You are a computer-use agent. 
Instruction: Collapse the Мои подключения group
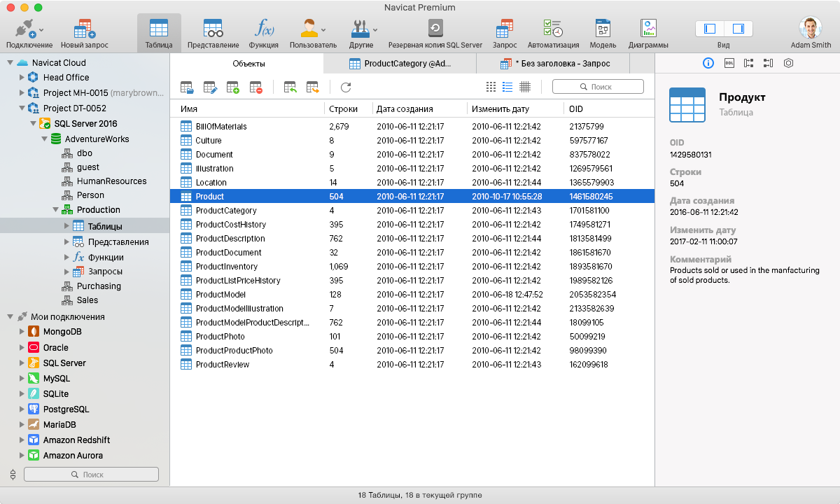pyautogui.click(x=10, y=316)
